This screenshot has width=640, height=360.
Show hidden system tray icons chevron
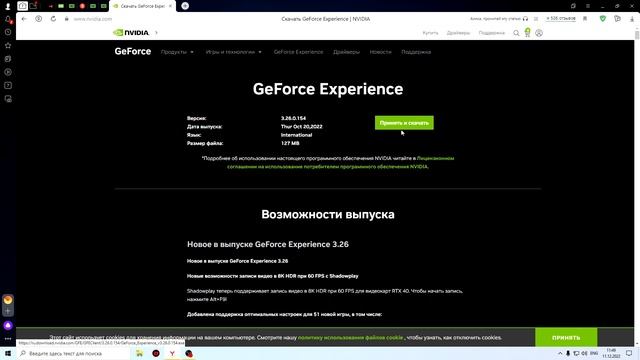tap(560, 353)
